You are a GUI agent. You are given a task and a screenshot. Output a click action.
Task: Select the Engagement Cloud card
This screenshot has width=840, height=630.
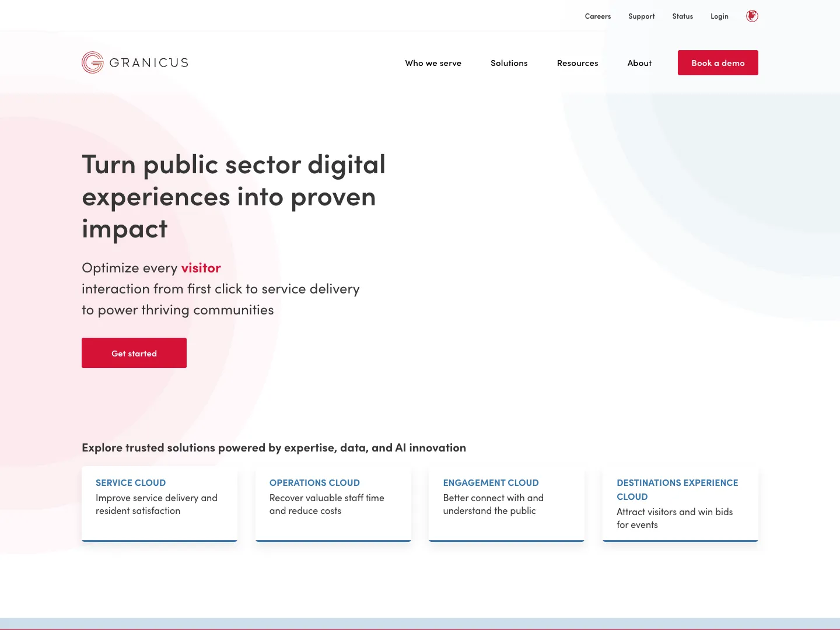(507, 504)
